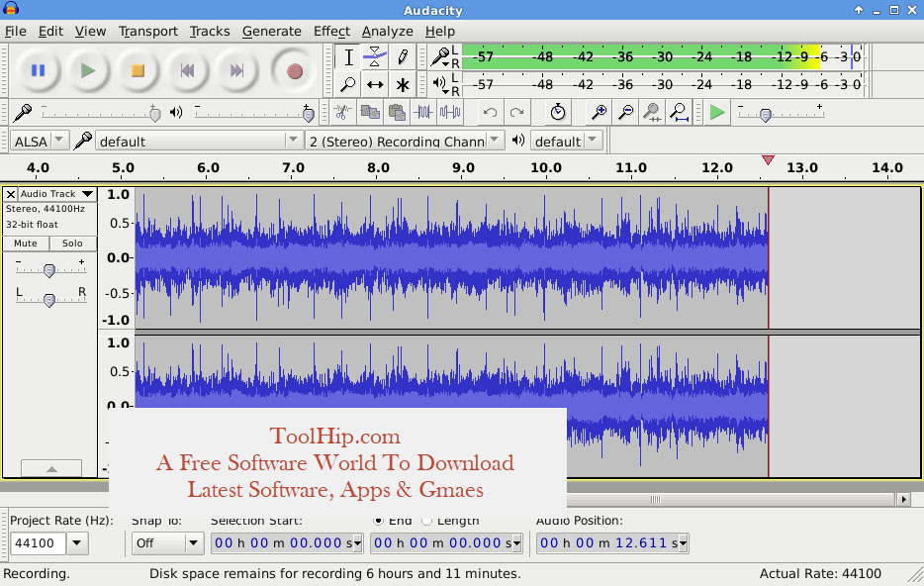Activate the Zoom magnifier tool
This screenshot has width=924, height=586.
[348, 84]
